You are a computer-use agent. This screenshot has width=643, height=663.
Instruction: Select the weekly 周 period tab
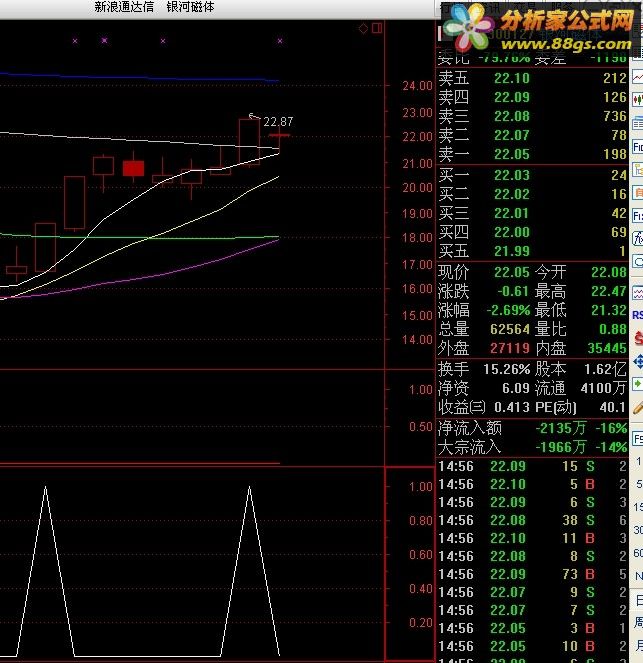click(638, 622)
